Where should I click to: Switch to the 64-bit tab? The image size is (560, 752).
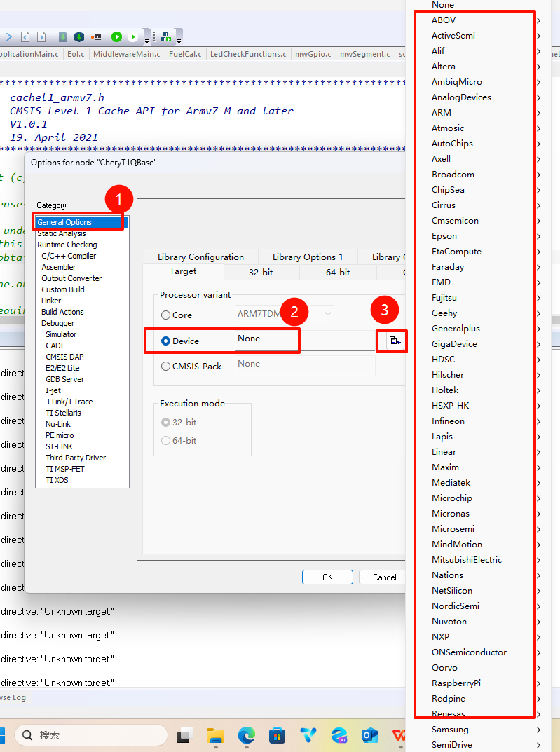(x=338, y=273)
